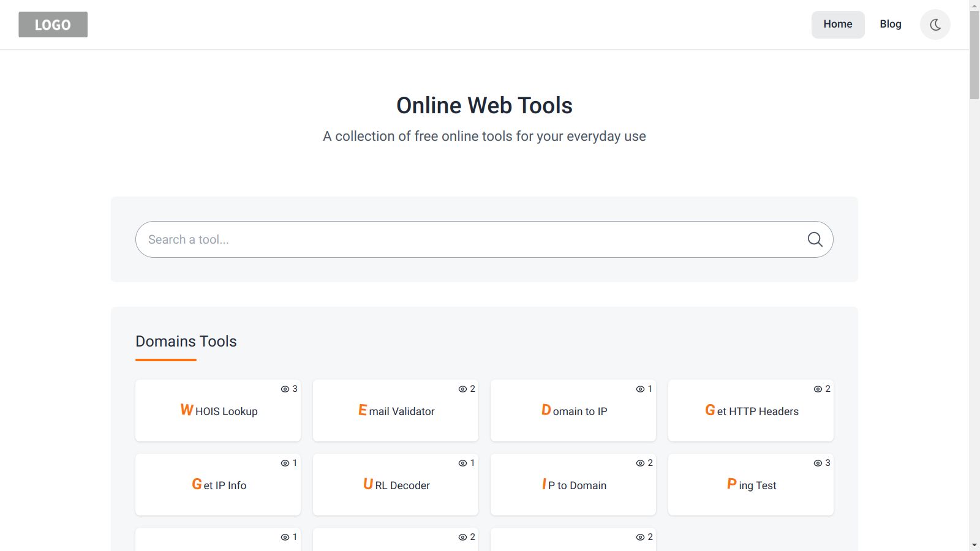Click the views eye icon on Get HTTP Headers
980x551 pixels.
click(818, 389)
